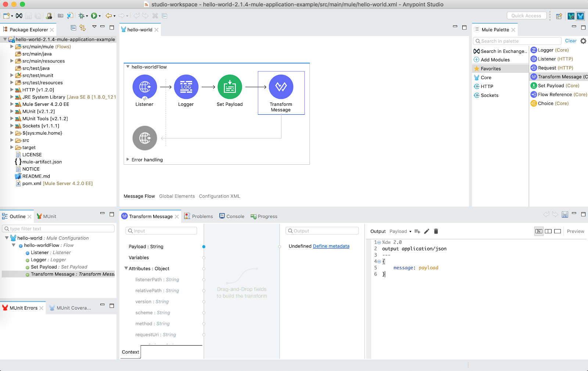Open the Run button dropdown arrow
Image resolution: width=588 pixels, height=371 pixels.
pyautogui.click(x=100, y=16)
